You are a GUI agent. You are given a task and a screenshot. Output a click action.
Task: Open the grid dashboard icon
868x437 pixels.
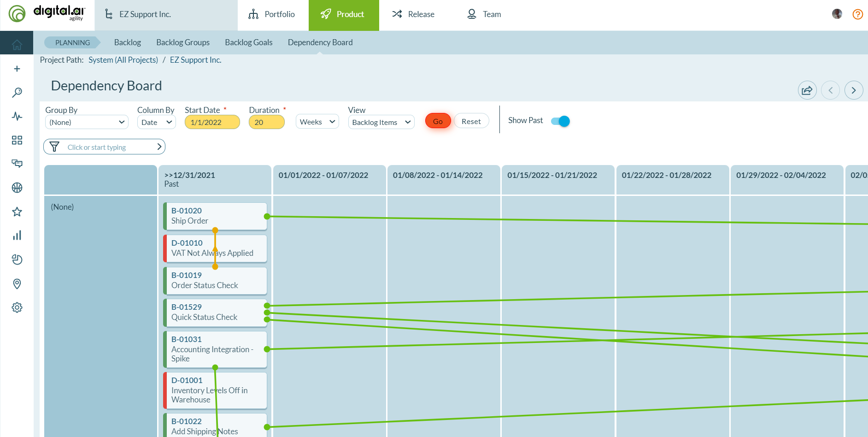click(x=17, y=140)
